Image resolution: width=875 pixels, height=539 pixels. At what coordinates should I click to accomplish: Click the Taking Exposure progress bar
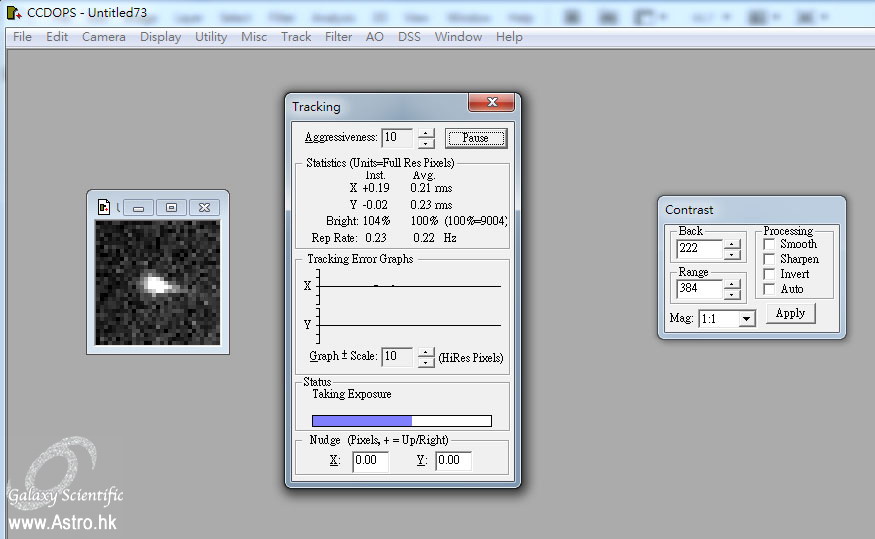(402, 421)
